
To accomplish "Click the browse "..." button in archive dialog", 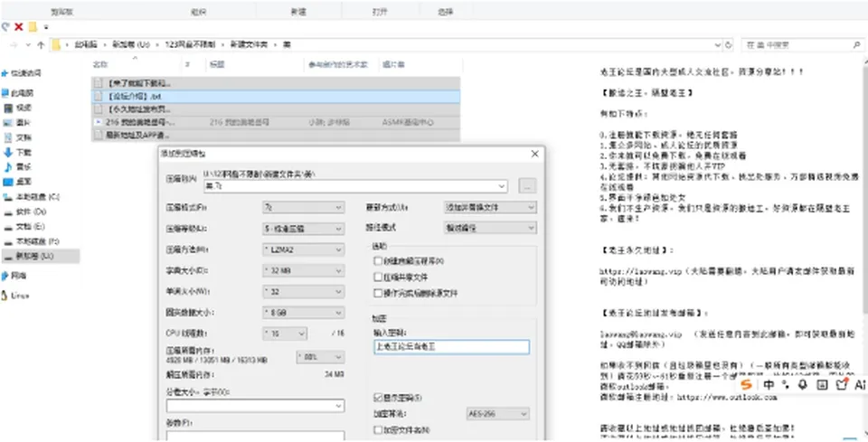I will coord(527,186).
